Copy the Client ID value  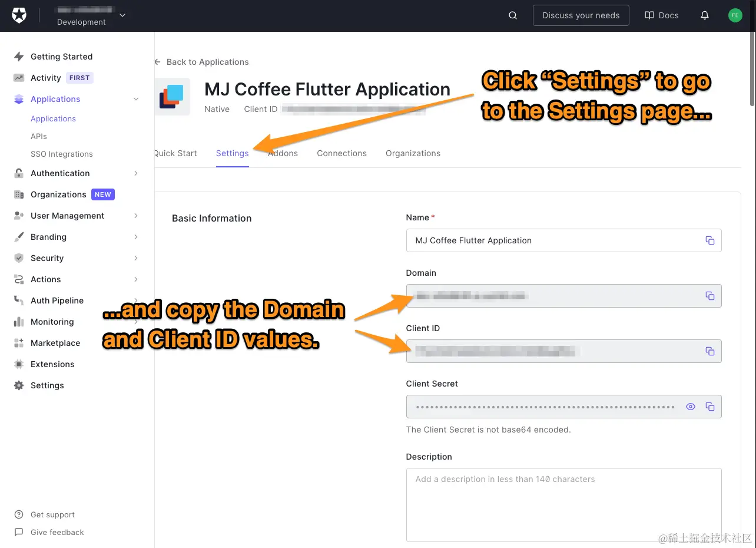coord(709,351)
